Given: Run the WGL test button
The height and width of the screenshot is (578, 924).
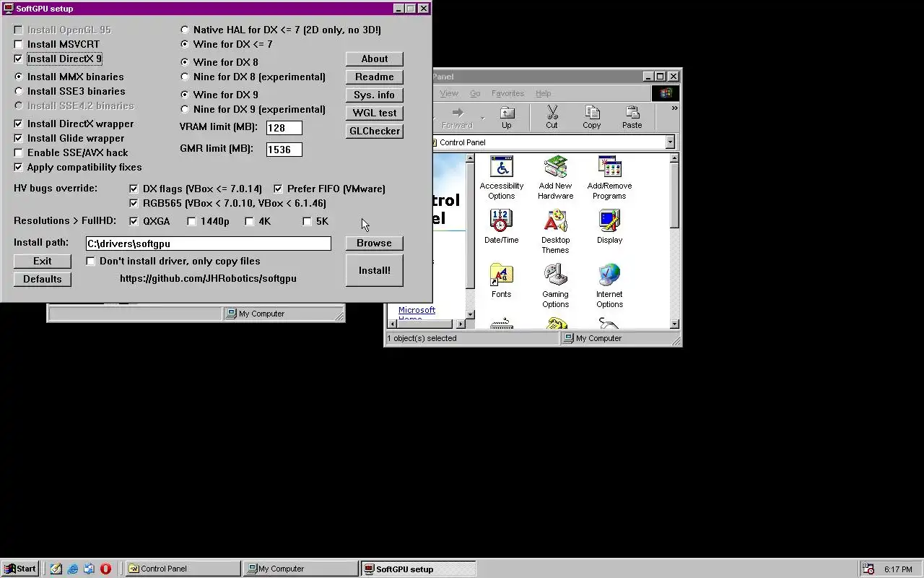Looking at the screenshot, I should (x=374, y=113).
